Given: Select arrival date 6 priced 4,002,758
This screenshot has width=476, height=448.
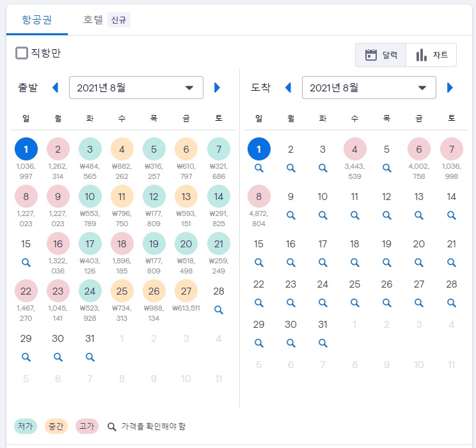Looking at the screenshot, I should tap(419, 149).
